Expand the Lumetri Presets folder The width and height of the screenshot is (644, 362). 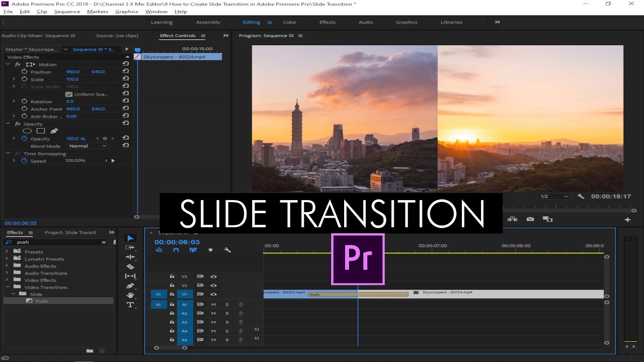click(7, 259)
